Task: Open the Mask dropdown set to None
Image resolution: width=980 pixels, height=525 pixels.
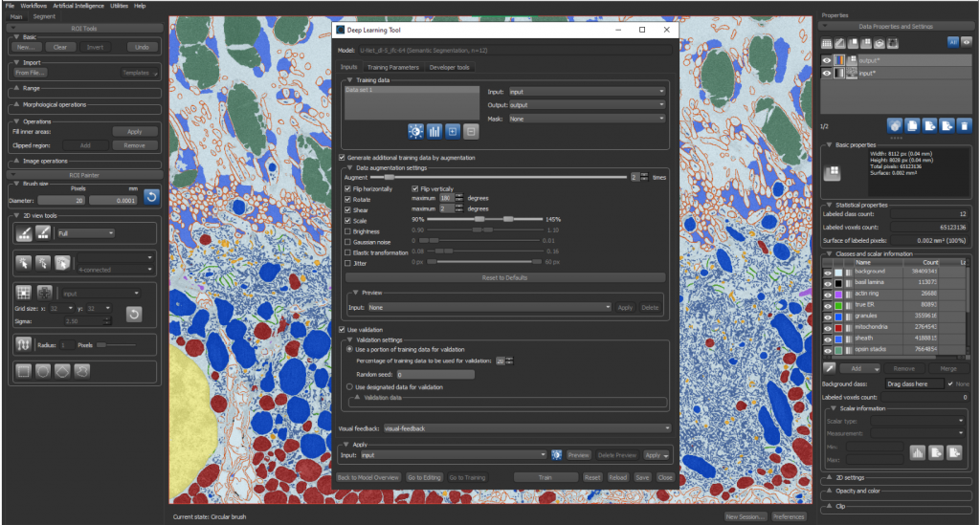Action: point(587,119)
